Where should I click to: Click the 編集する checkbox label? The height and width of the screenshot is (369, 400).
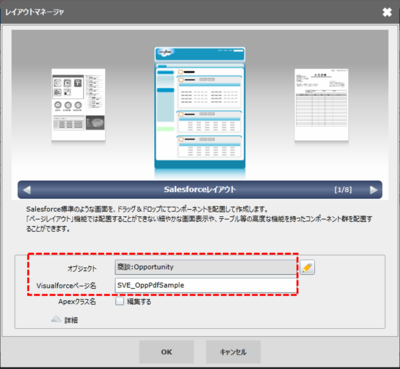tap(139, 302)
